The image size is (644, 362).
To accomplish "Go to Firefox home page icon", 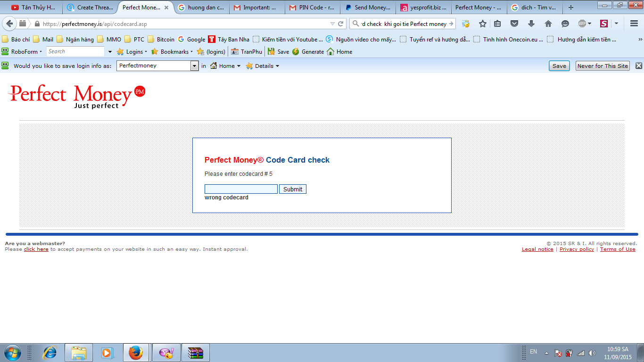I will (548, 24).
